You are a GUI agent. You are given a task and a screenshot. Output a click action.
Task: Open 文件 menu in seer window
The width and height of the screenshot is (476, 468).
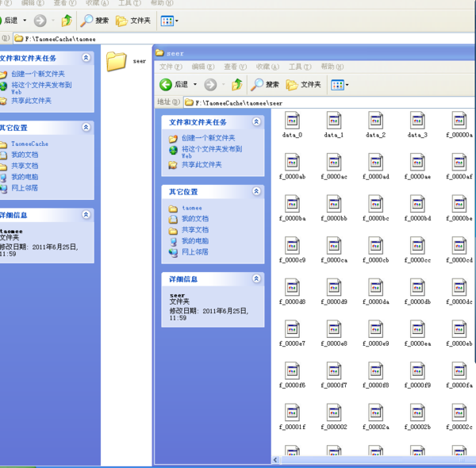pos(171,67)
